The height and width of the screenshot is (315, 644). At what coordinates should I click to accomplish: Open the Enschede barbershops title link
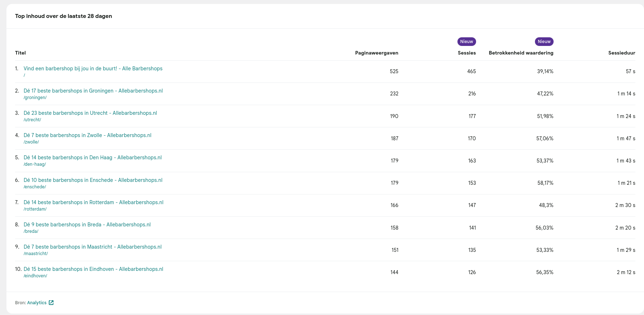tap(93, 180)
